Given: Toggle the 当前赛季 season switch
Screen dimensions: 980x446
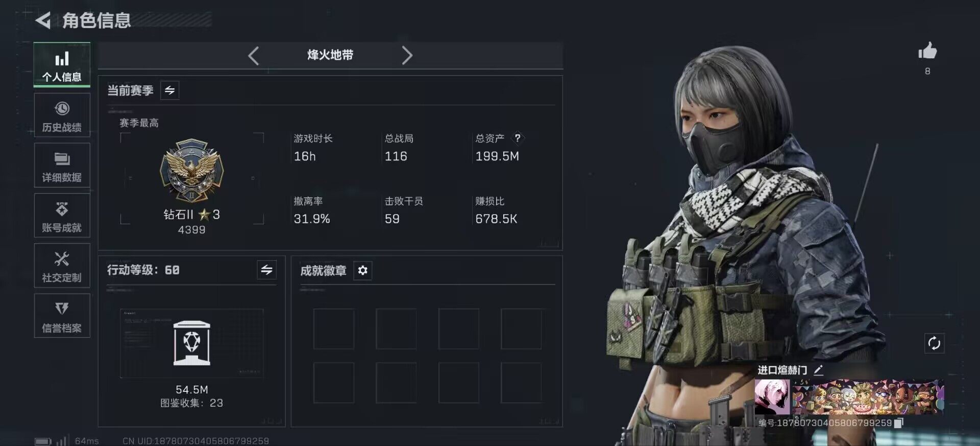Looking at the screenshot, I should click(x=170, y=90).
